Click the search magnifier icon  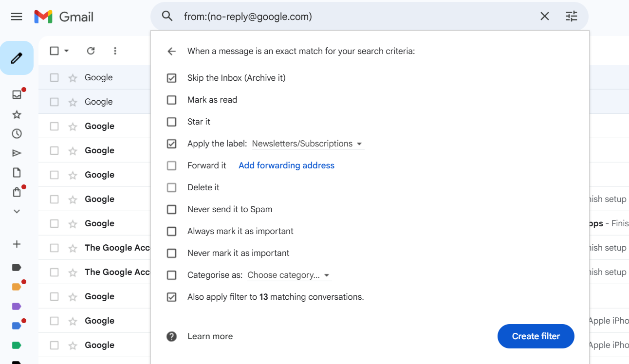point(167,17)
